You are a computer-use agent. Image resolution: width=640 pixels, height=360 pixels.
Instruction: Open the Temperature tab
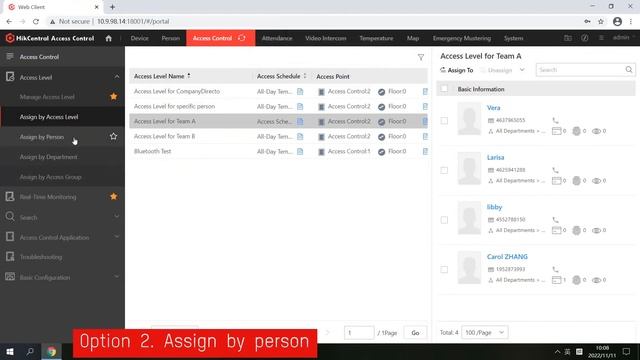pos(376,38)
